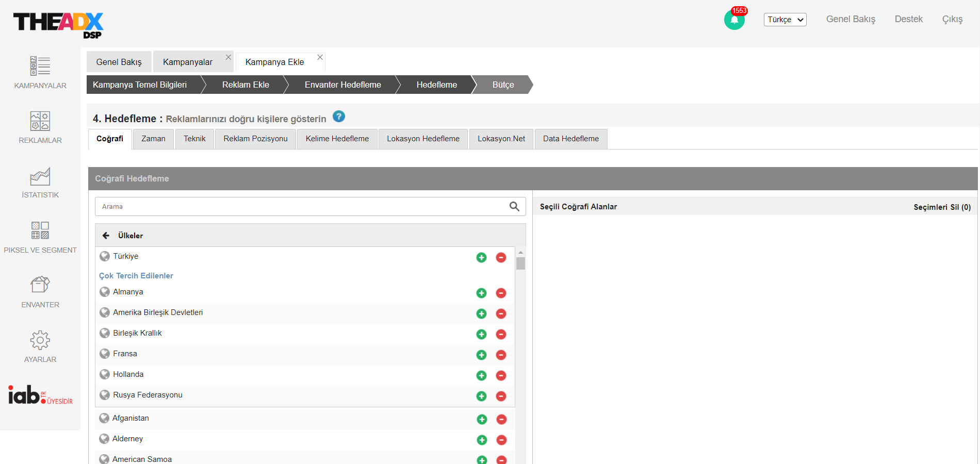Screen dimensions: 980x464
Task: Click Seçimleri Sil to clear selections
Action: point(942,207)
